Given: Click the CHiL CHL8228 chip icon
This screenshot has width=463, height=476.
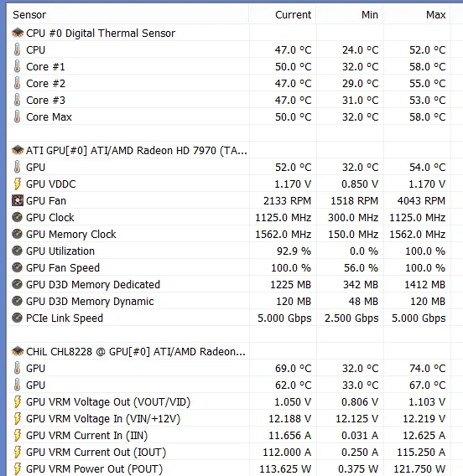Looking at the screenshot, I should tap(18, 351).
